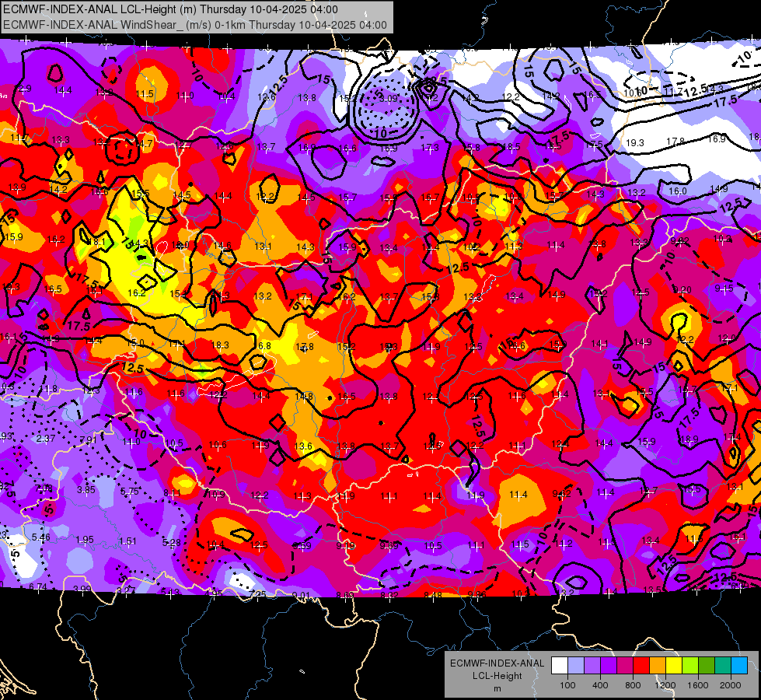Click the '3.99' grid value at bottom
This screenshot has height=700, width=761.
82,590
